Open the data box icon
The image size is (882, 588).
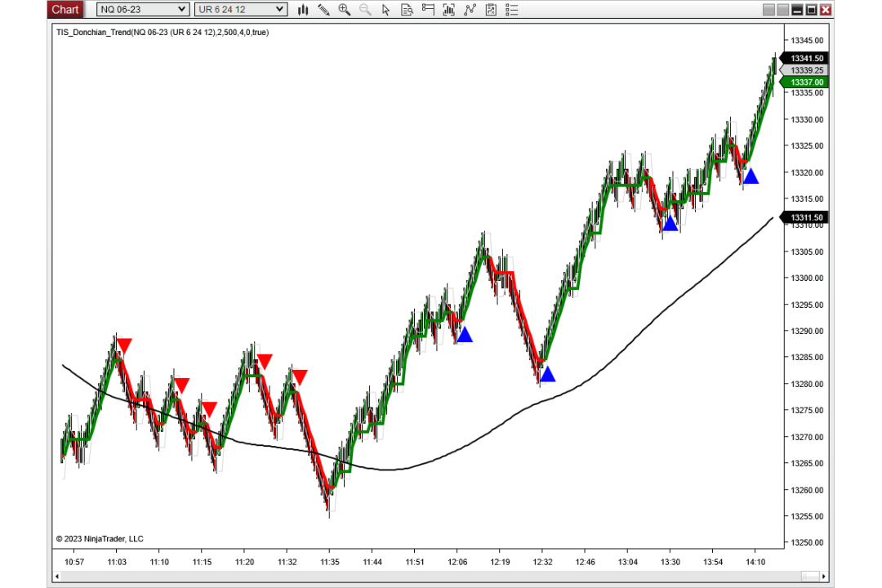407,10
